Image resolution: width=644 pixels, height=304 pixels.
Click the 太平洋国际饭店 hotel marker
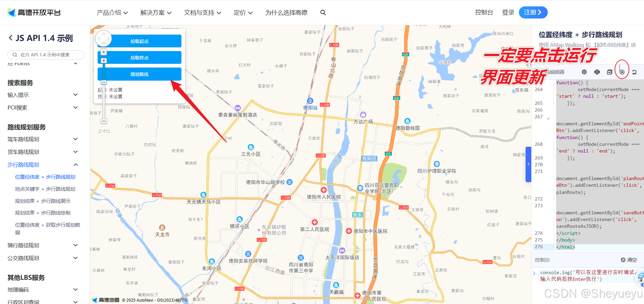pyautogui.click(x=342, y=251)
